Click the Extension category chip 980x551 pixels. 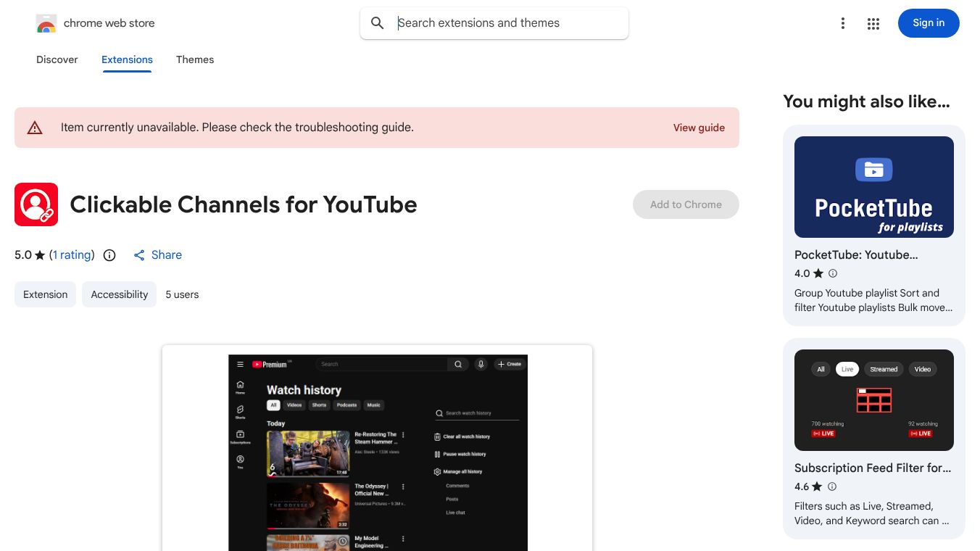45,294
